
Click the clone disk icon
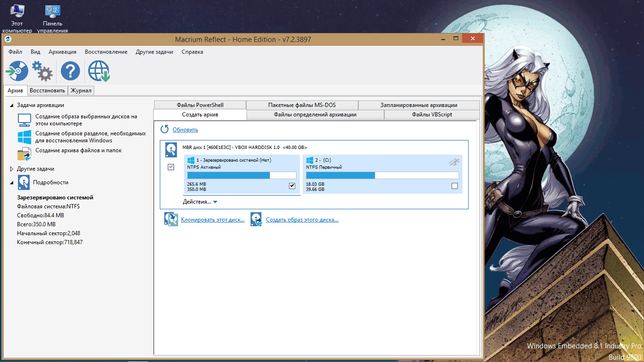tap(171, 219)
